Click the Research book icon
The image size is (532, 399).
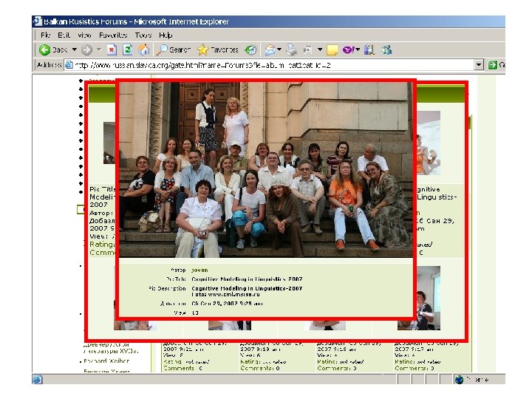pyautogui.click(x=369, y=50)
